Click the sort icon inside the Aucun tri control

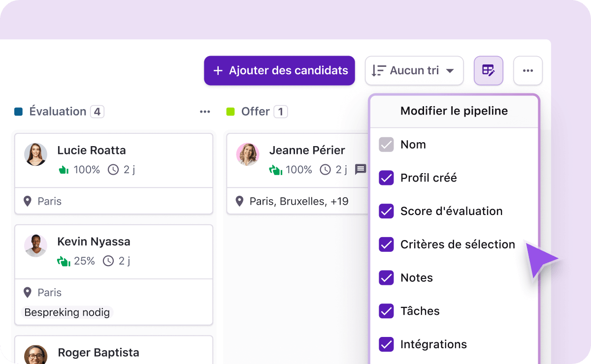[379, 70]
